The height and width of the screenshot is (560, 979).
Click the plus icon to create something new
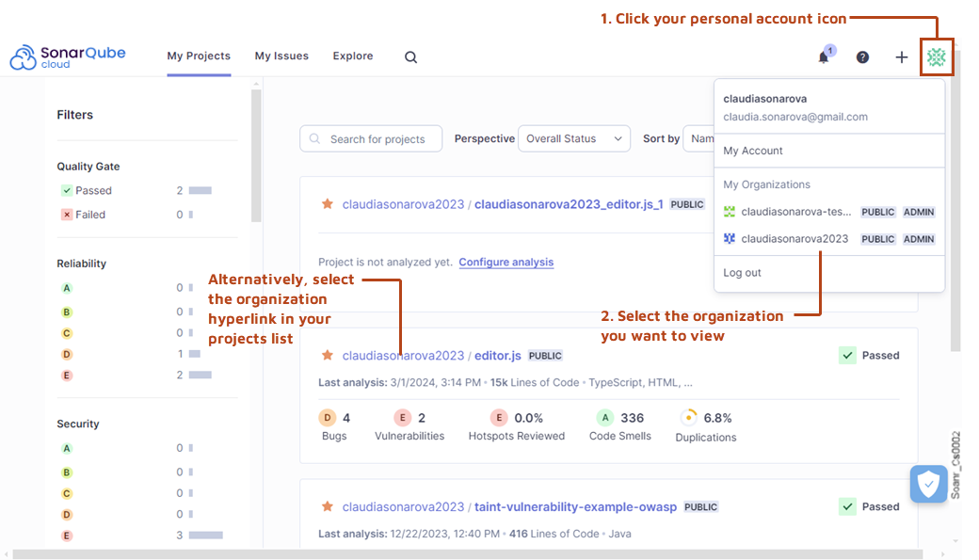click(x=901, y=57)
